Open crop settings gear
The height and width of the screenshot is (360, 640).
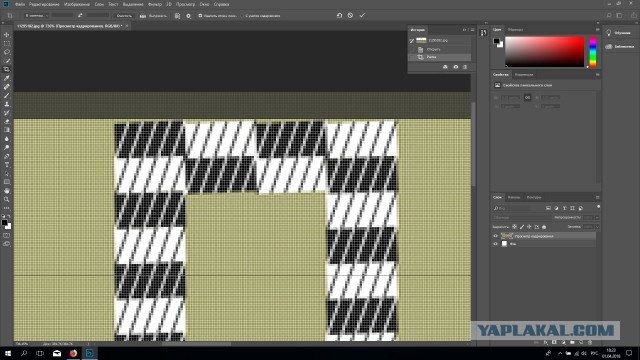(x=189, y=16)
